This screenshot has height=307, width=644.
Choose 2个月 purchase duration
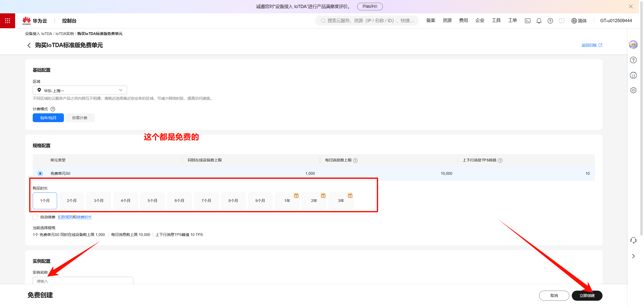[72, 201]
